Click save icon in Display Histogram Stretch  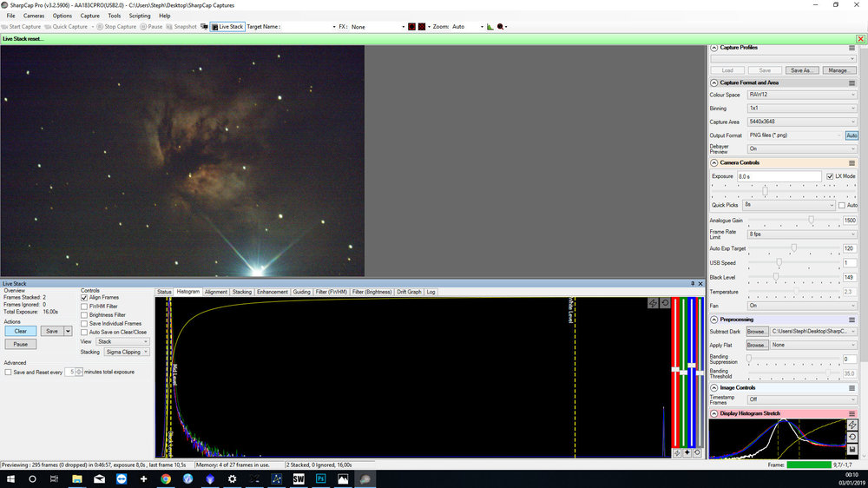(x=852, y=449)
